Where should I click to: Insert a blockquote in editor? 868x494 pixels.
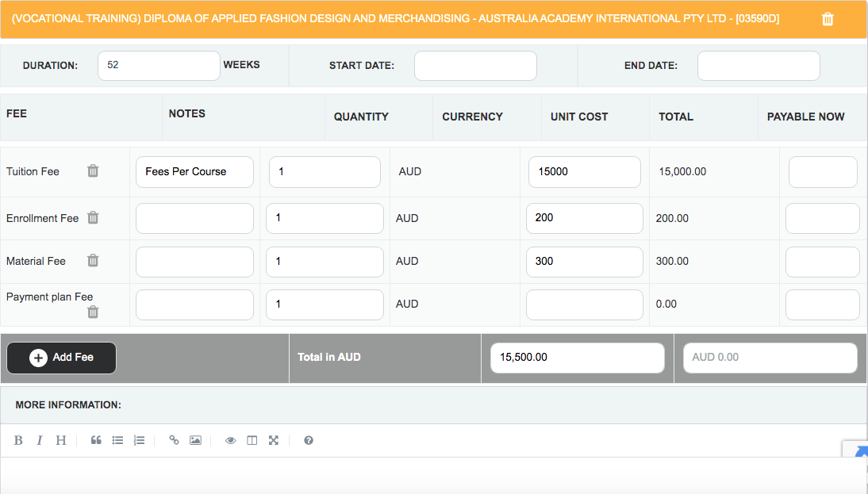96,440
